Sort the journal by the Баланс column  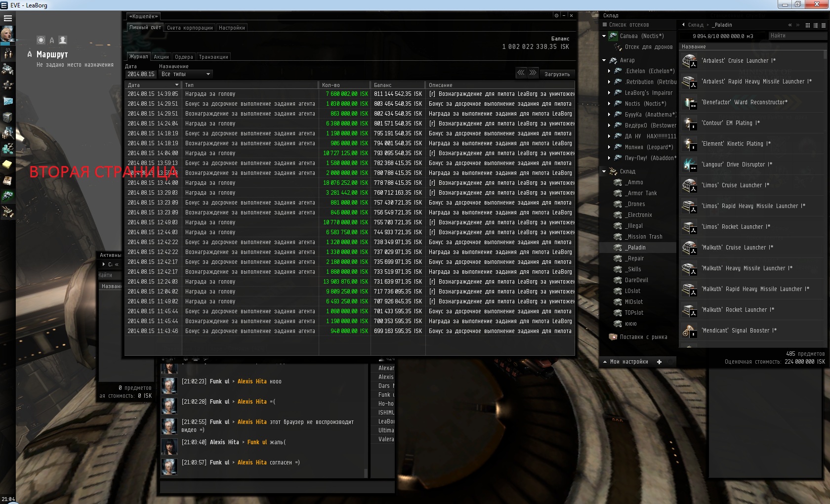click(x=398, y=85)
